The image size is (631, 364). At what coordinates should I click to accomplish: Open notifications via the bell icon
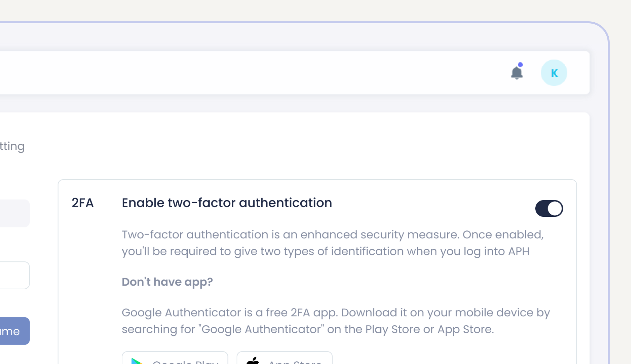[x=517, y=72]
